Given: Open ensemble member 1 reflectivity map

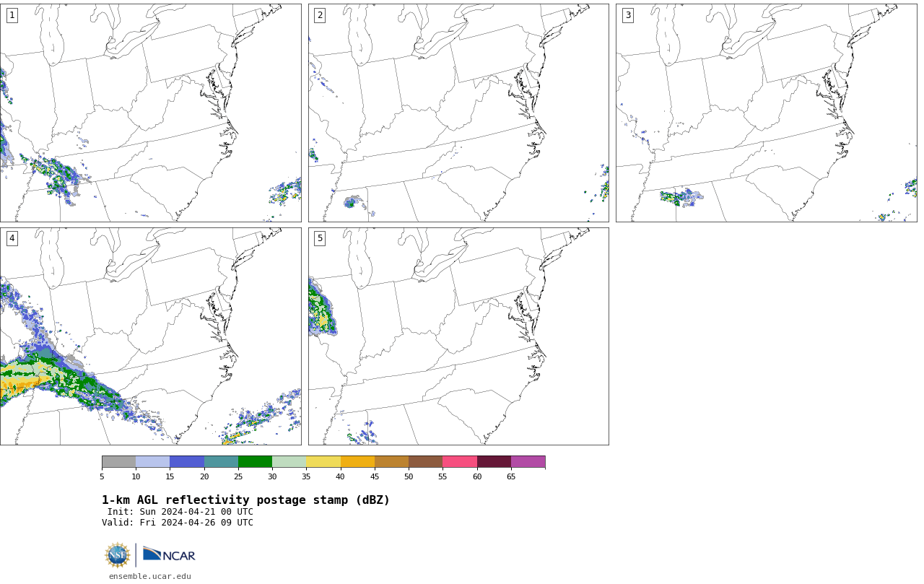Looking at the screenshot, I should tap(150, 113).
